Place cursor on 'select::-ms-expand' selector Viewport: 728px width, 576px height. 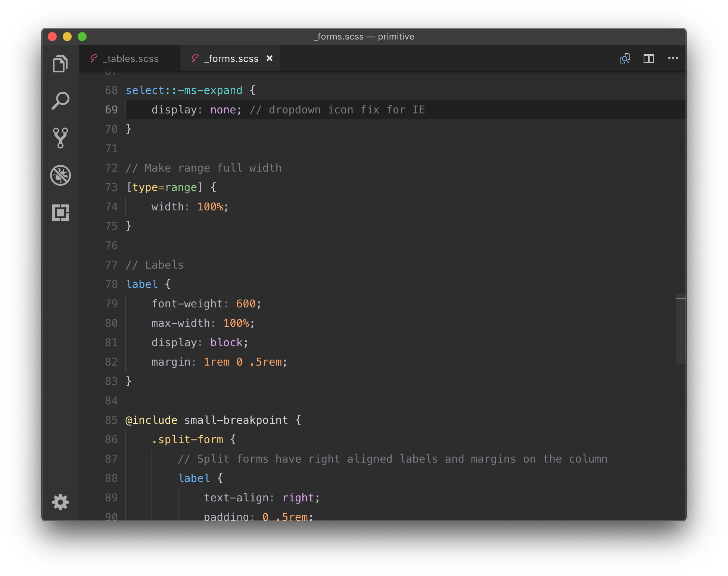click(184, 90)
